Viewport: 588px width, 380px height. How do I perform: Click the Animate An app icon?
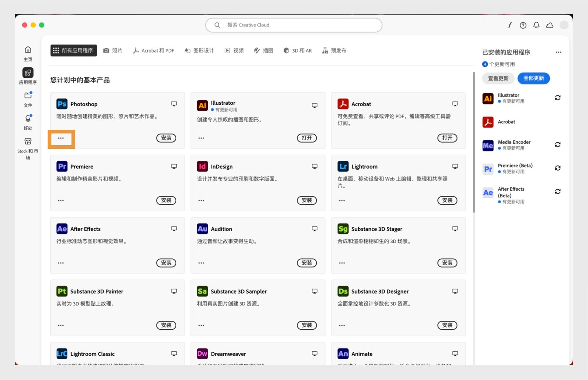tap(343, 354)
